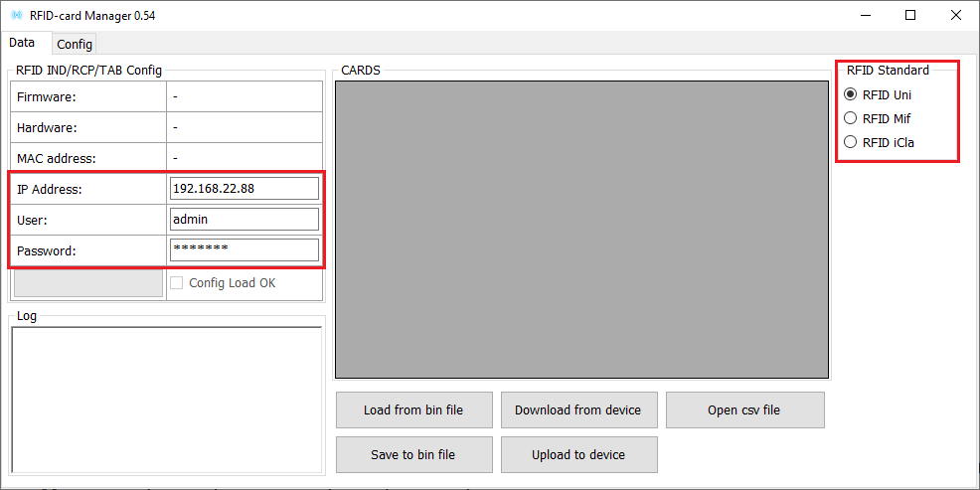The image size is (980, 490).
Task: Select the Password input field
Action: point(245,250)
